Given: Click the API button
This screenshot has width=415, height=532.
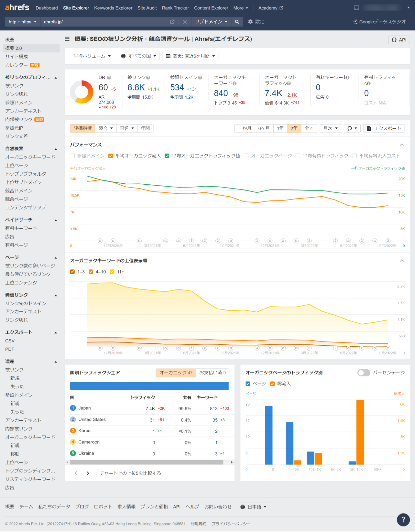Looking at the screenshot, I should tap(399, 40).
